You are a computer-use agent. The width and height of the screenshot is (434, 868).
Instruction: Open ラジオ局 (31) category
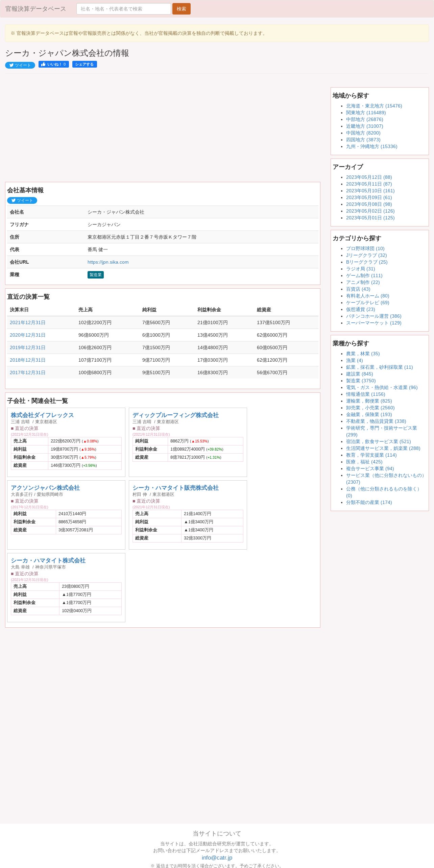point(360,269)
